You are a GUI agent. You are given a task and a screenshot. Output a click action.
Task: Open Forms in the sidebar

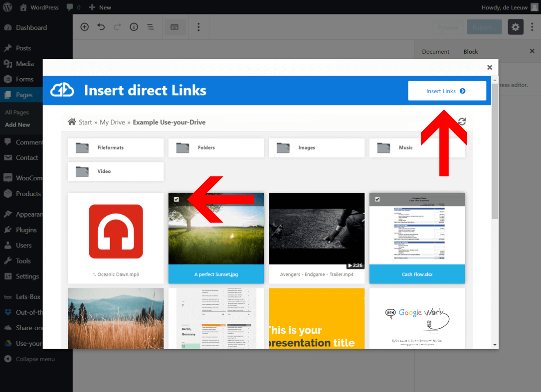(18, 79)
